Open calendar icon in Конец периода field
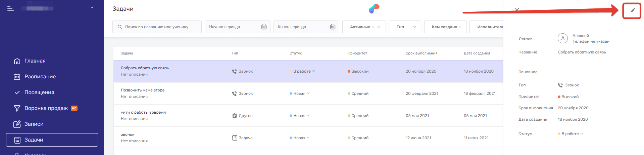This screenshot has height=155, width=644. tap(333, 27)
